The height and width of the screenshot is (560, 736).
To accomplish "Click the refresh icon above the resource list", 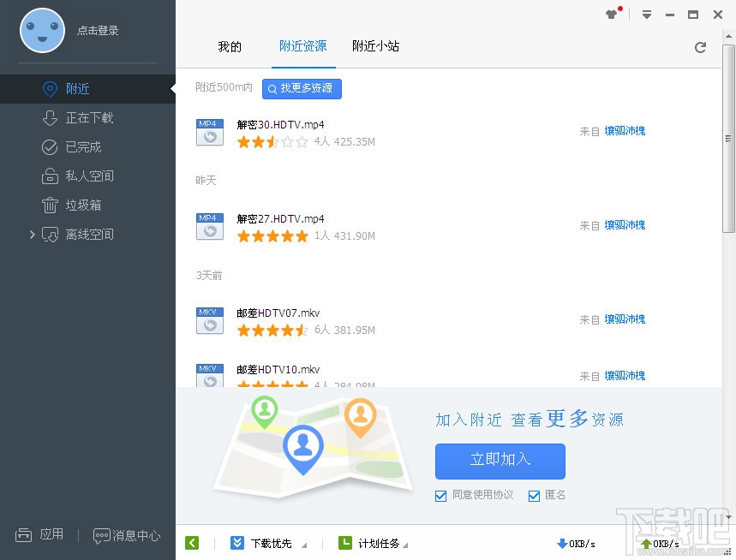I will pos(700,48).
